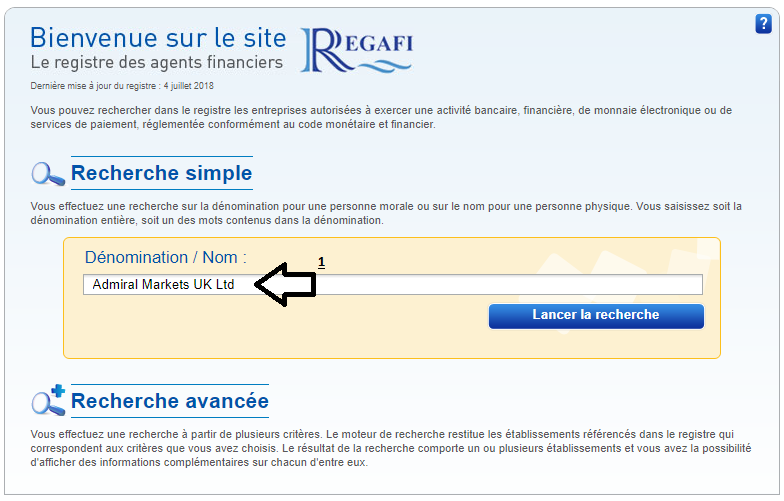
Task: Open the Recherche simple heading link
Action: (162, 173)
